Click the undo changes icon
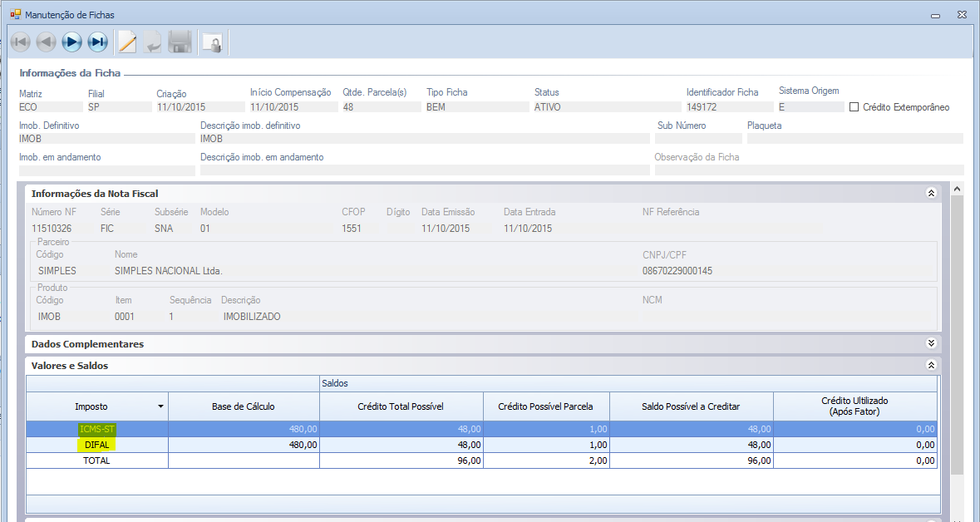 click(153, 42)
